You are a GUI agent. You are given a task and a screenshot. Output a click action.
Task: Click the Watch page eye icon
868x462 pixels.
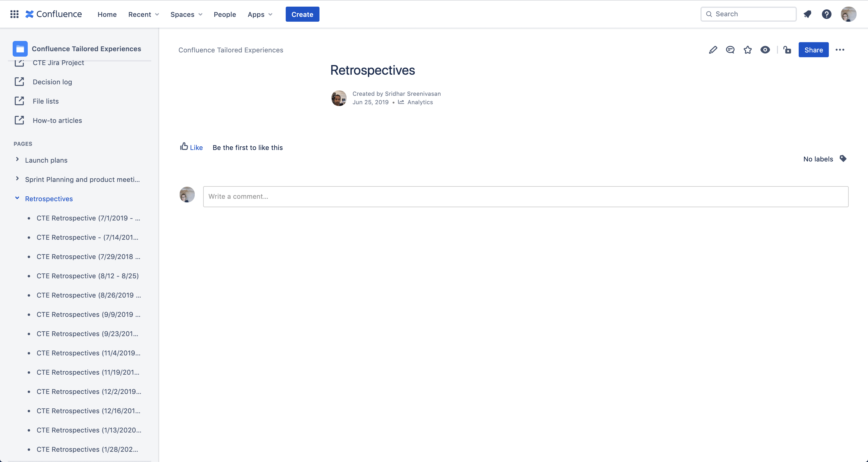[765, 50]
